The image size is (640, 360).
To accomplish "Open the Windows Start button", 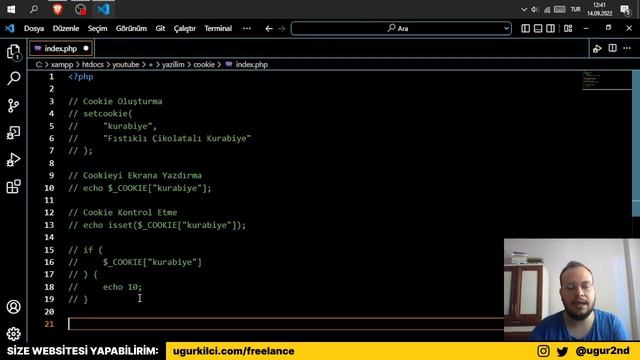I will pyautogui.click(x=11, y=9).
